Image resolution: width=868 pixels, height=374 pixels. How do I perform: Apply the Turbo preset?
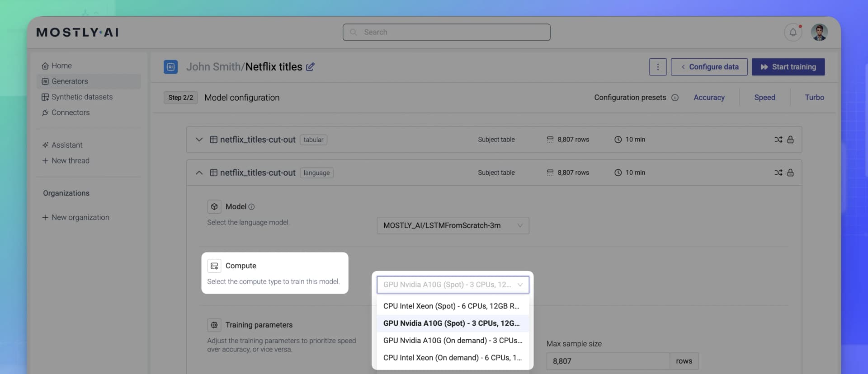point(814,98)
